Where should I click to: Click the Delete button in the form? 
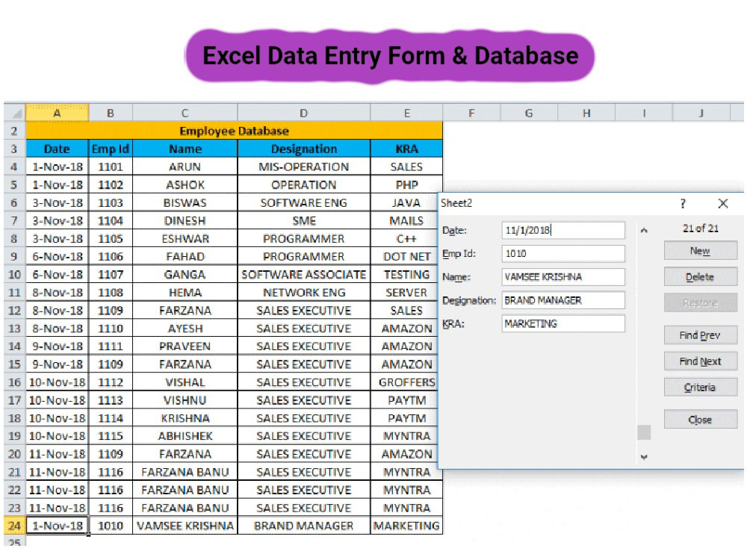click(701, 277)
